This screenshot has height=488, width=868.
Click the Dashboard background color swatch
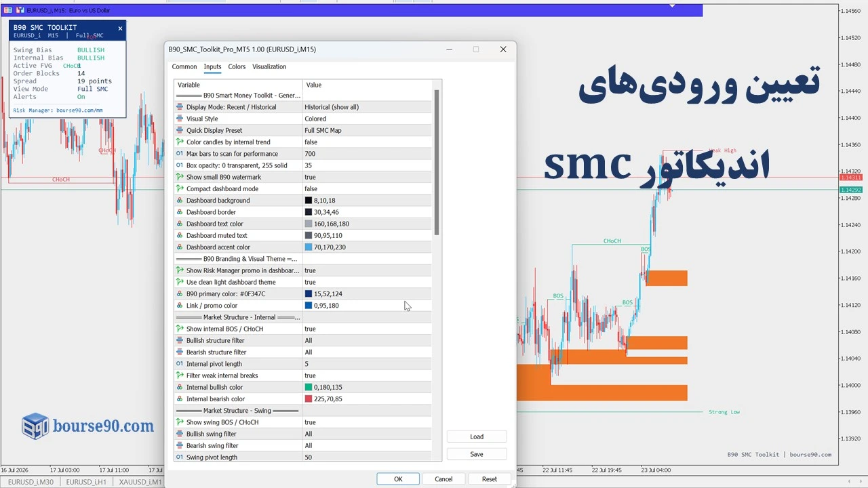309,201
